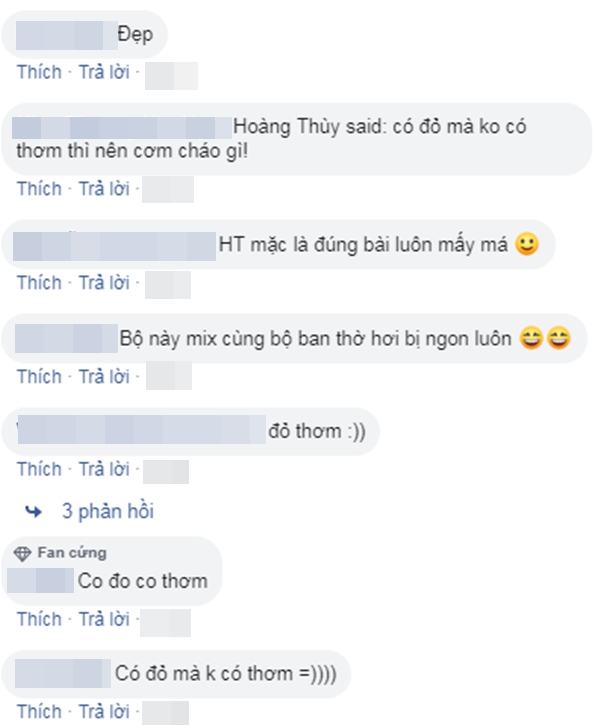Click the first grinning emoji after 'ngon luôn'
Viewport: 600px width, 726px height.
[x=532, y=339]
